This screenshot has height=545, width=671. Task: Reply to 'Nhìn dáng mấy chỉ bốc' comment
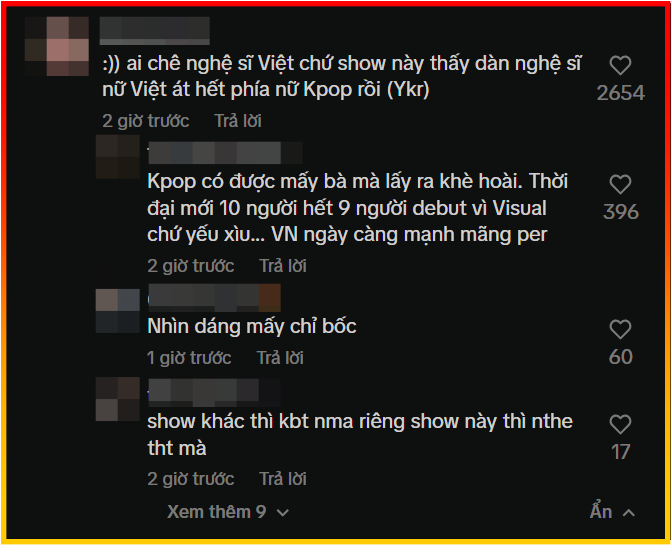coord(280,358)
